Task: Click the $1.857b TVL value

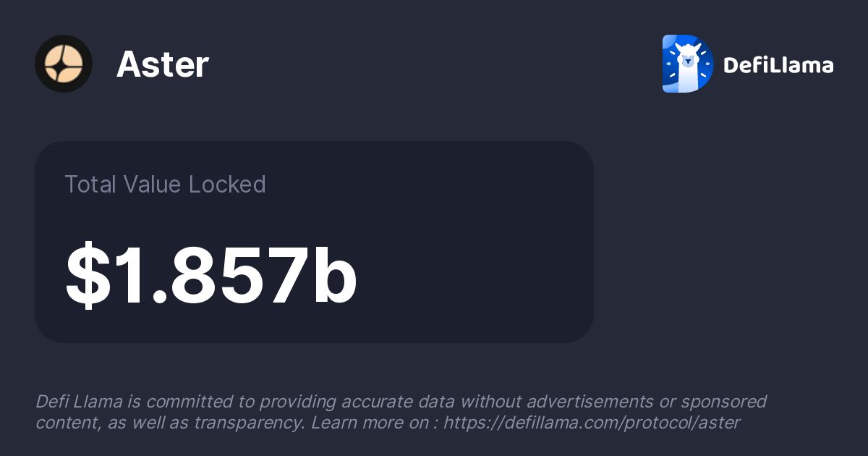Action: [x=211, y=276]
